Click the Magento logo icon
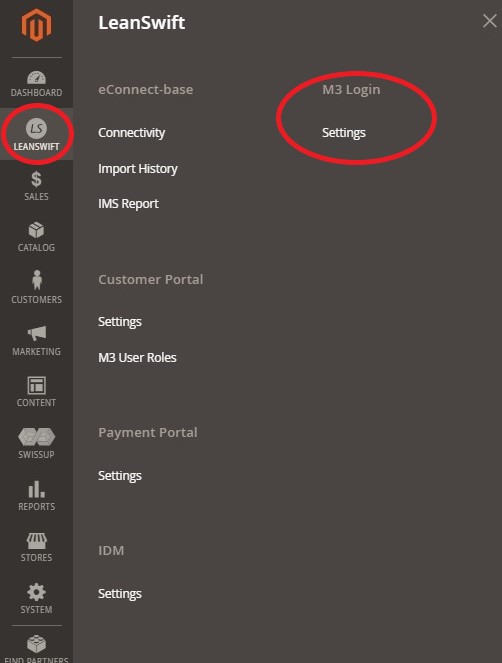Image resolution: width=502 pixels, height=663 pixels. tap(36, 25)
